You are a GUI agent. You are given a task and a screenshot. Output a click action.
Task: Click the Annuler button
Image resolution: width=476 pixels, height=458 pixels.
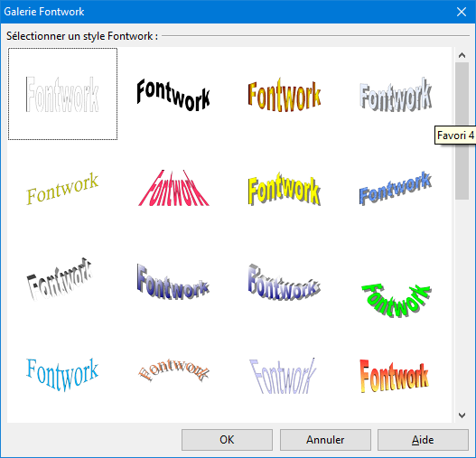tap(325, 439)
